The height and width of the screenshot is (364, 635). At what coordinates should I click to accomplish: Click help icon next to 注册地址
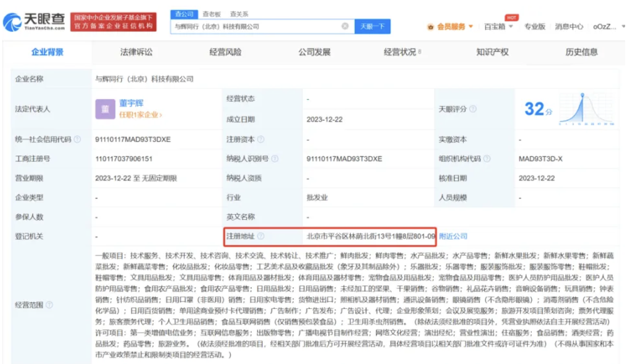tap(261, 236)
